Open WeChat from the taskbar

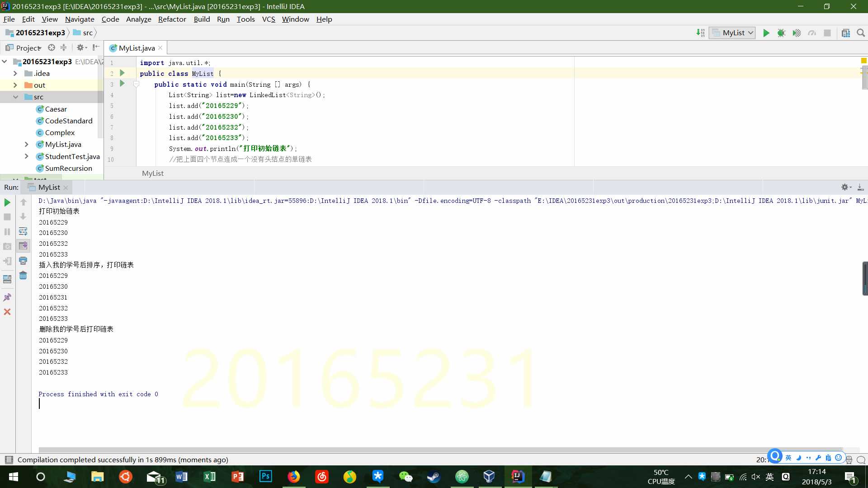click(406, 477)
